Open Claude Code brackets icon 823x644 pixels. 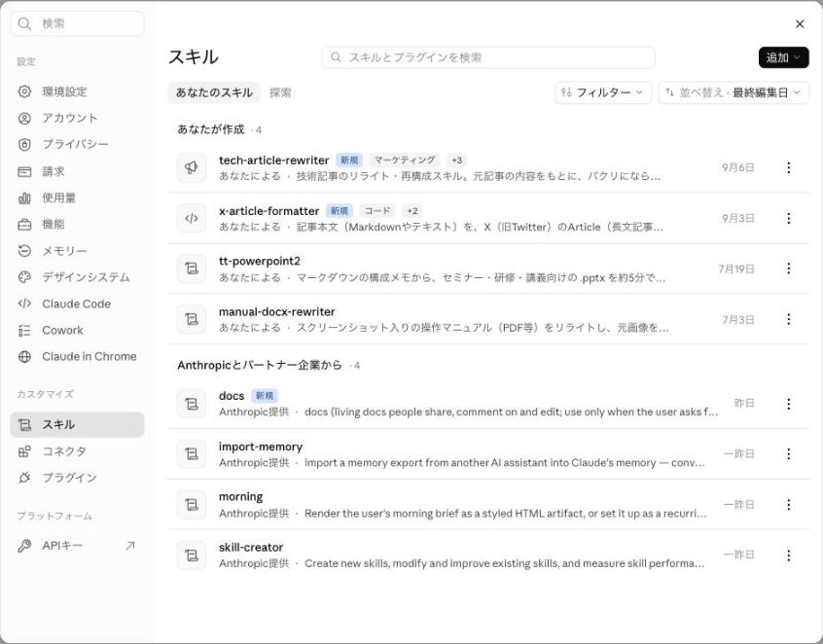[x=24, y=304]
